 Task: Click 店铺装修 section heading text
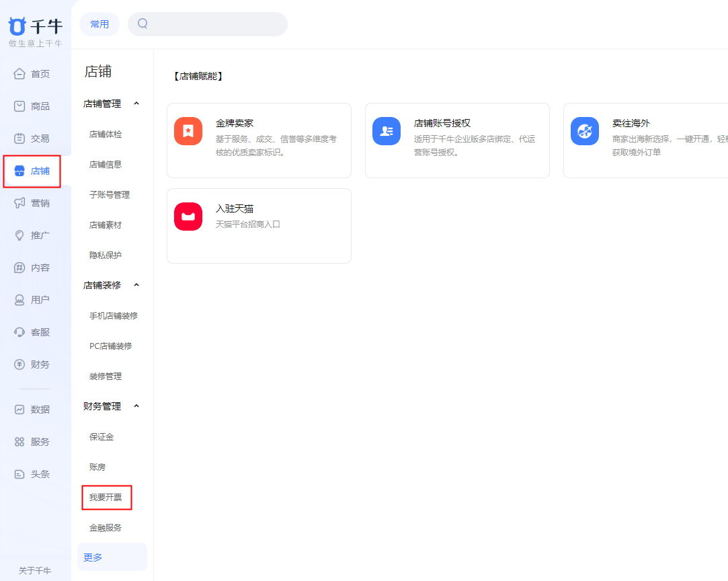pos(102,286)
